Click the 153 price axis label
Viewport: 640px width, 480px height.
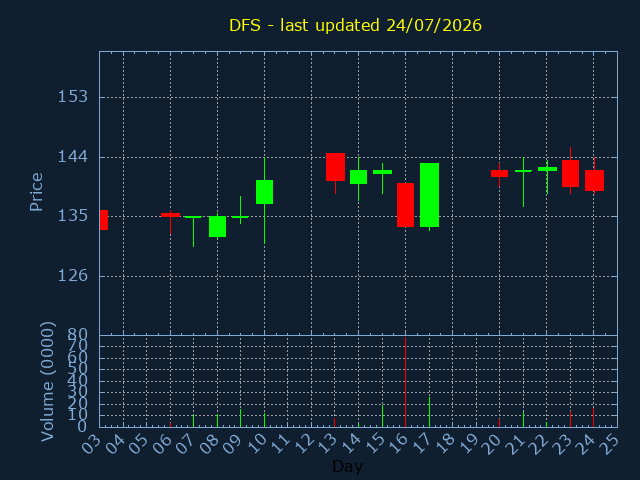[73, 97]
